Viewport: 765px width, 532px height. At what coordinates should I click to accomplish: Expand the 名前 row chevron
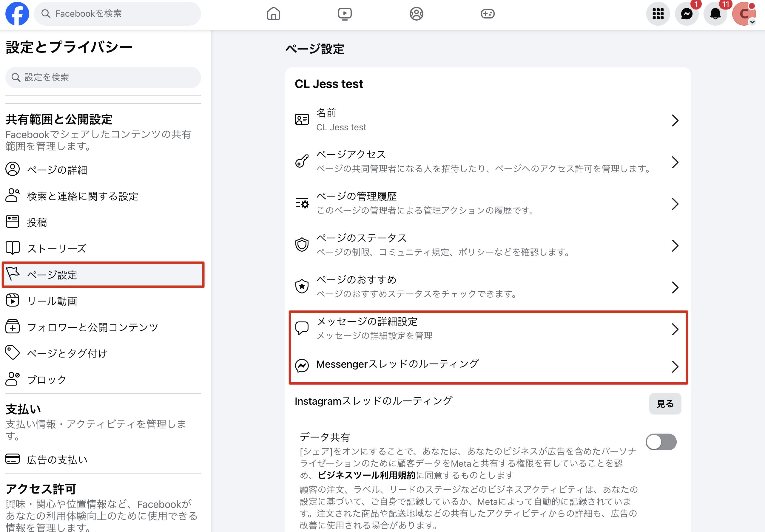[x=675, y=120]
